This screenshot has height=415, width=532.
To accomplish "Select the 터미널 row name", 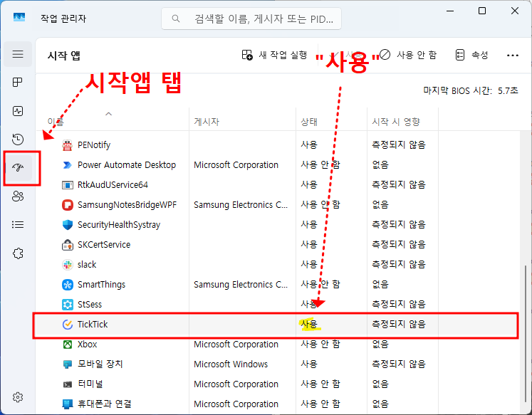I will coord(90,384).
